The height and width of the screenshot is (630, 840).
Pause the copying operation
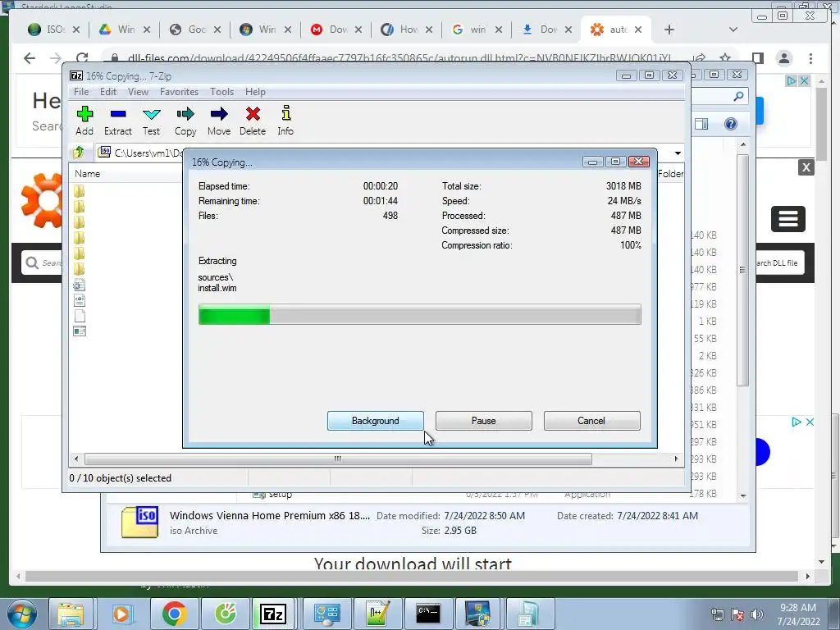click(x=484, y=421)
